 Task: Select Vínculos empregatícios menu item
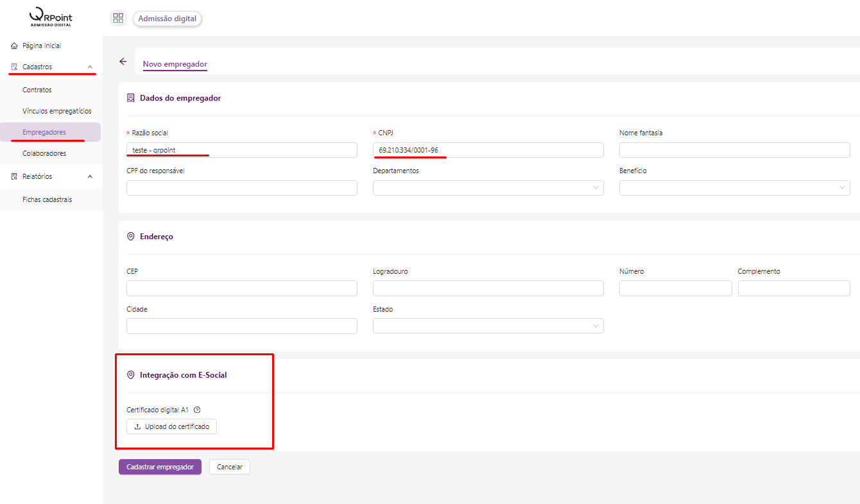[57, 111]
